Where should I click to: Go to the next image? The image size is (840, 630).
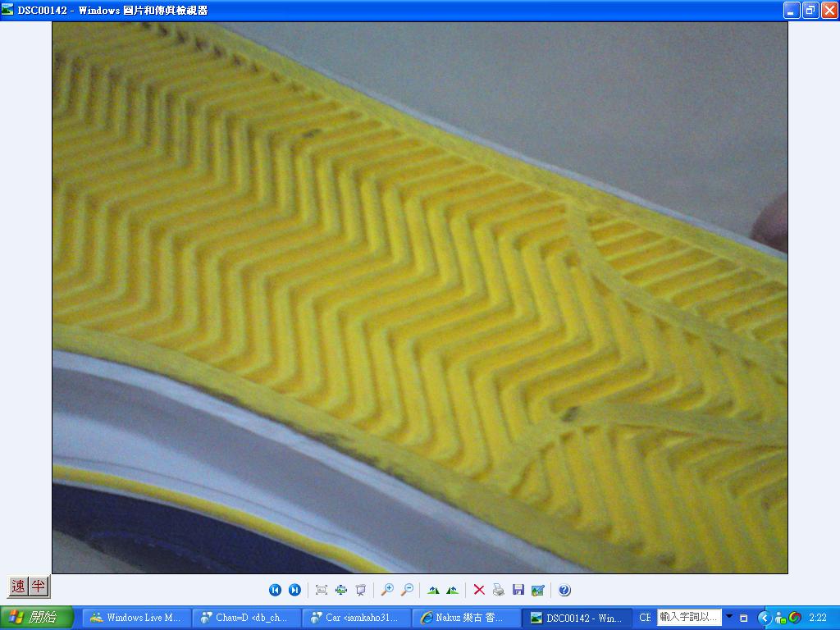[294, 590]
